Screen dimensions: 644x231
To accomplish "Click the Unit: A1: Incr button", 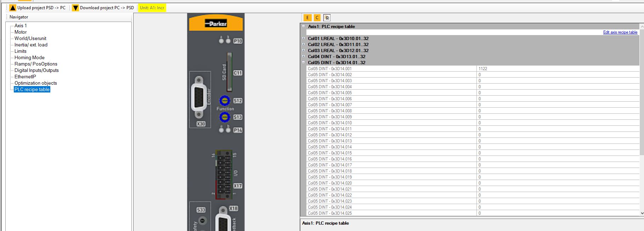I will pyautogui.click(x=152, y=8).
